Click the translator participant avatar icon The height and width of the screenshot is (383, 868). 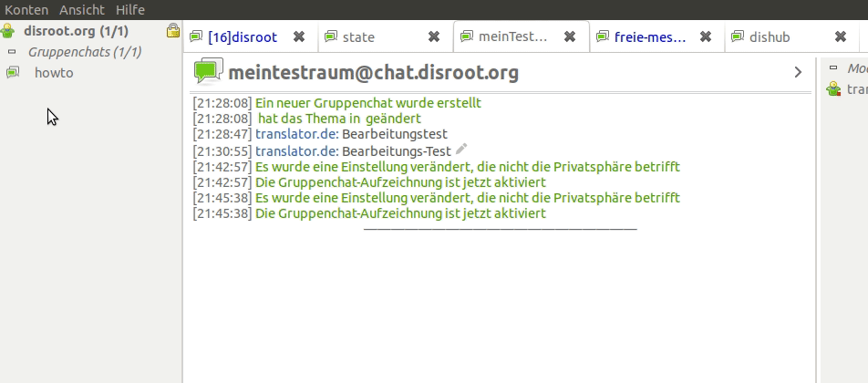pos(832,89)
